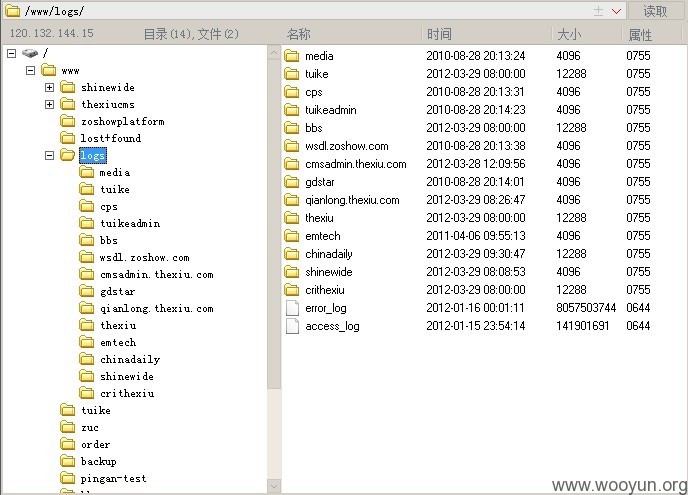Viewport: 688px width, 495px height.
Task: Sort by the 属性 column header
Action: (x=640, y=34)
